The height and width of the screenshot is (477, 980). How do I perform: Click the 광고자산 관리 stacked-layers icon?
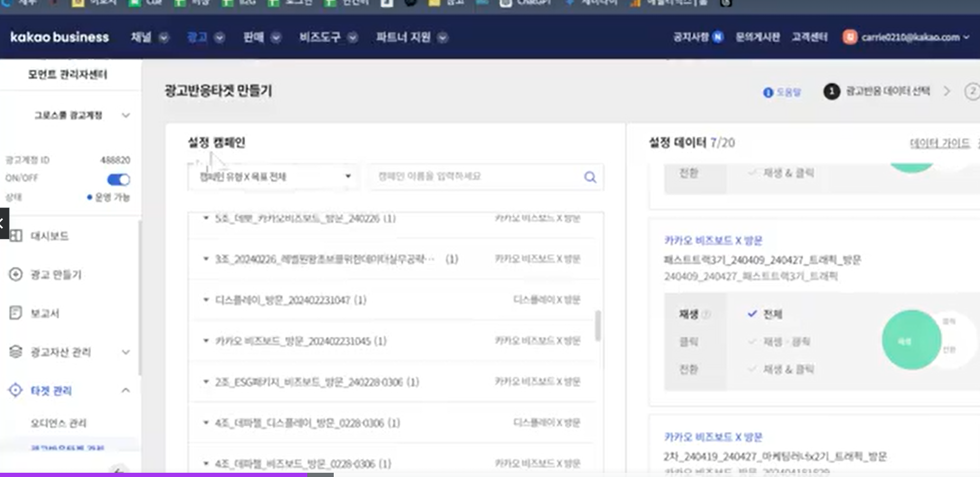click(x=16, y=352)
